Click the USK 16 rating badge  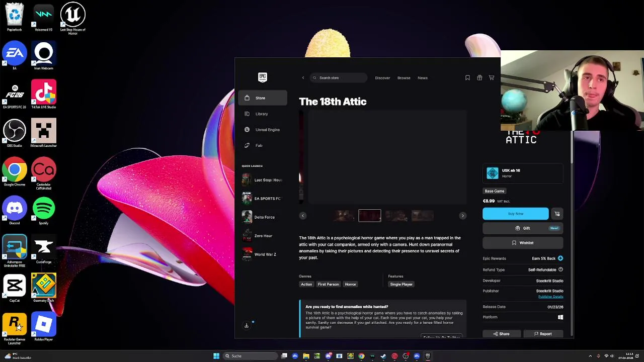[493, 173]
